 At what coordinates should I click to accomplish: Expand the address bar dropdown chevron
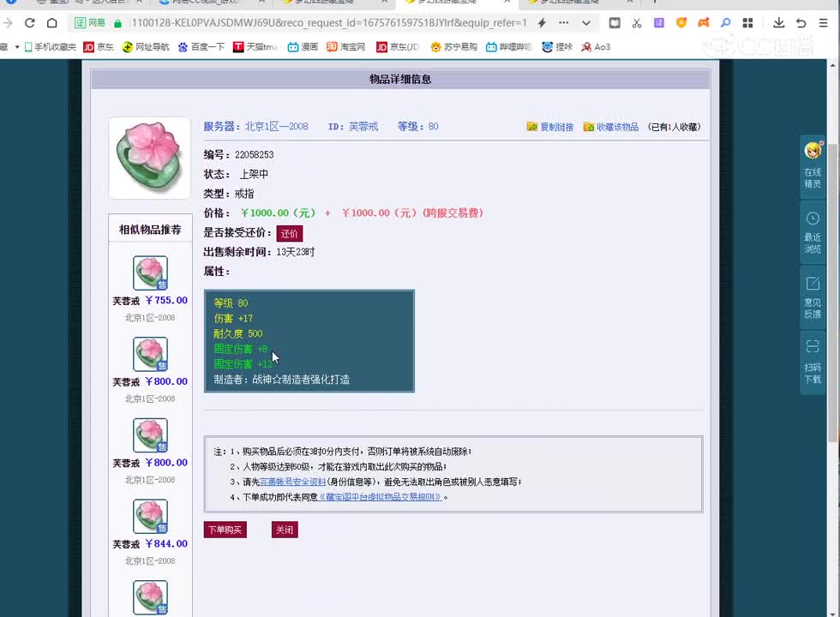click(x=585, y=23)
